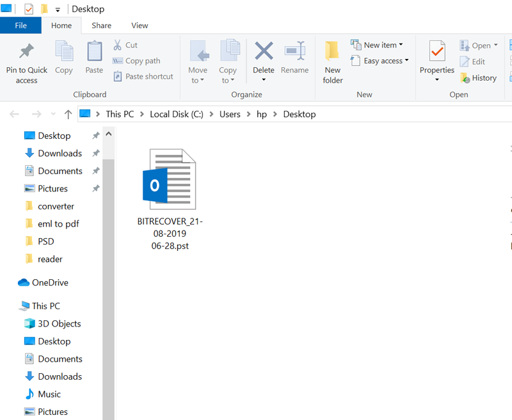Open the converter folder in sidebar
The height and width of the screenshot is (420, 512).
pos(56,206)
